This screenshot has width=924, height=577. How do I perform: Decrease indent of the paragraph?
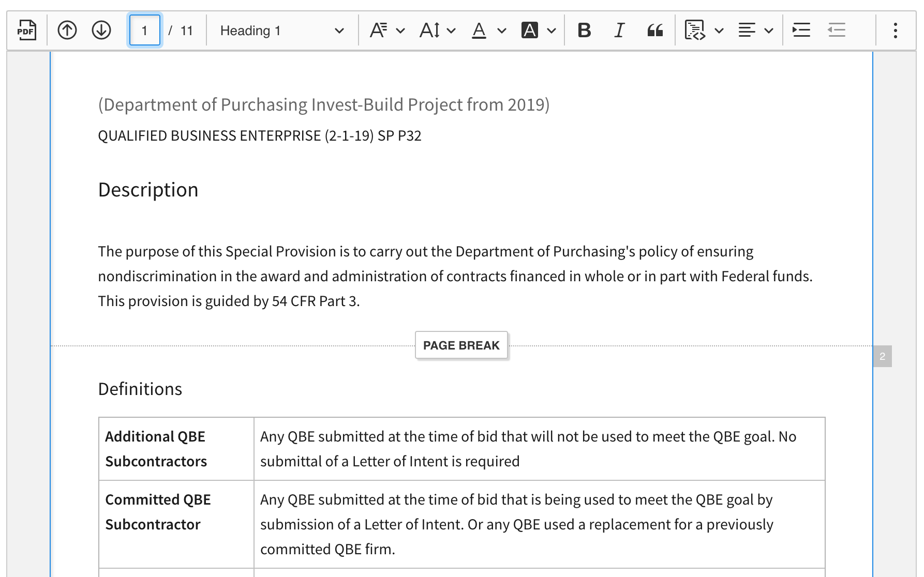point(837,31)
